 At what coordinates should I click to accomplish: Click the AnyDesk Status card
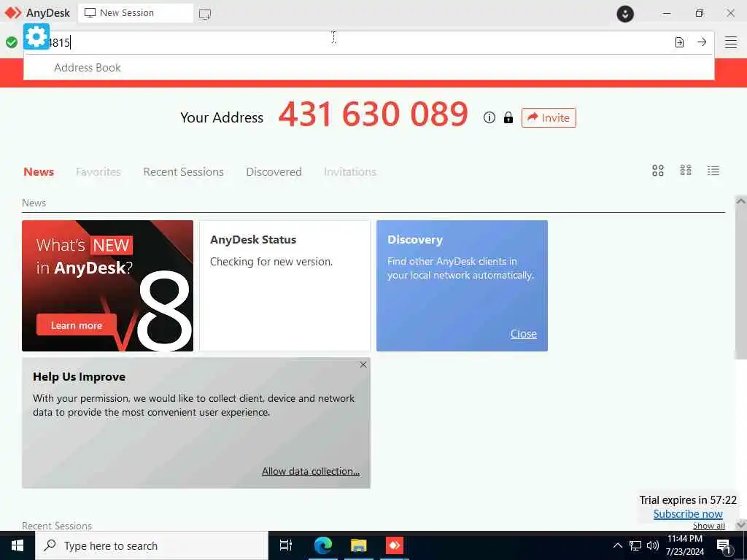click(285, 286)
